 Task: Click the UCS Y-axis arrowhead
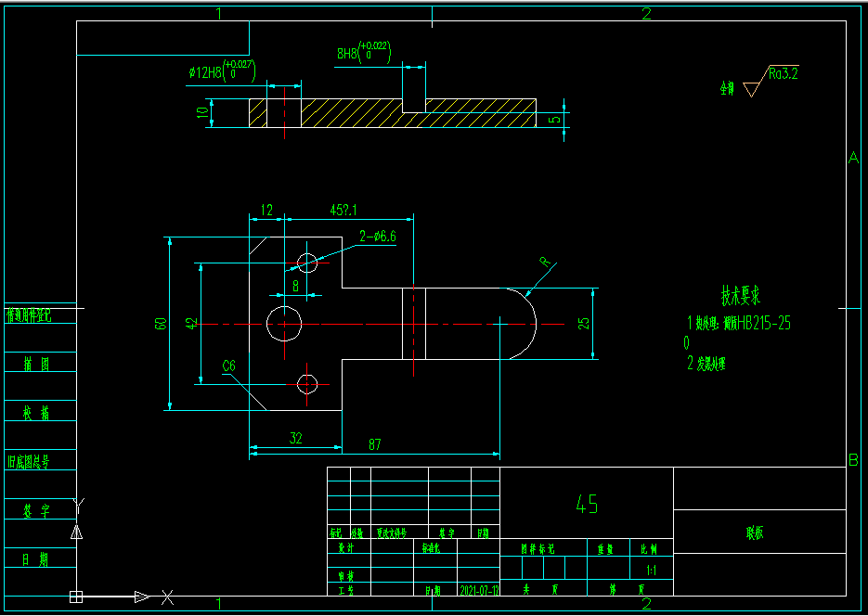point(76,533)
